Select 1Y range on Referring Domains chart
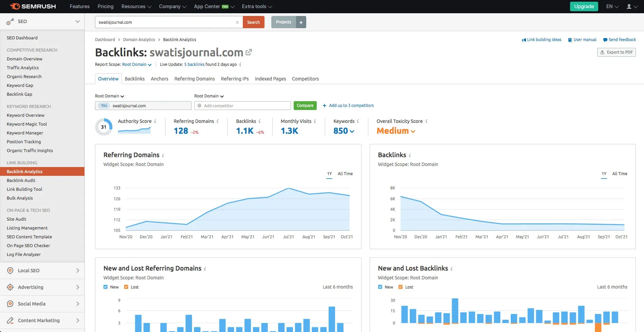Image resolution: width=644 pixels, height=332 pixels. coord(329,174)
